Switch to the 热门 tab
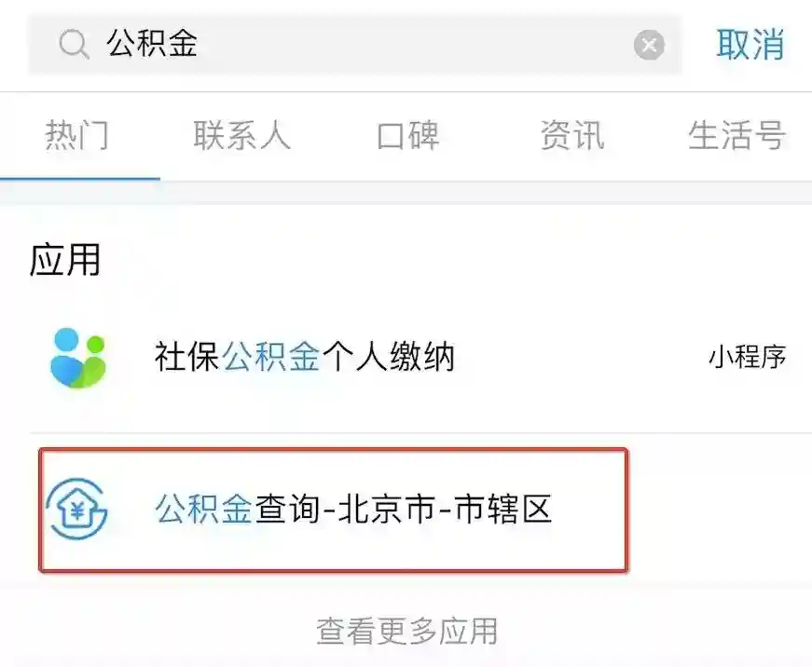The width and height of the screenshot is (812, 667). tap(77, 136)
